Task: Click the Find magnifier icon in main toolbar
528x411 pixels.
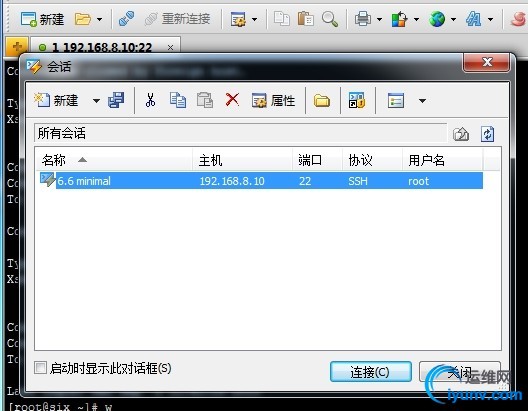Action: pyautogui.click(x=330, y=19)
